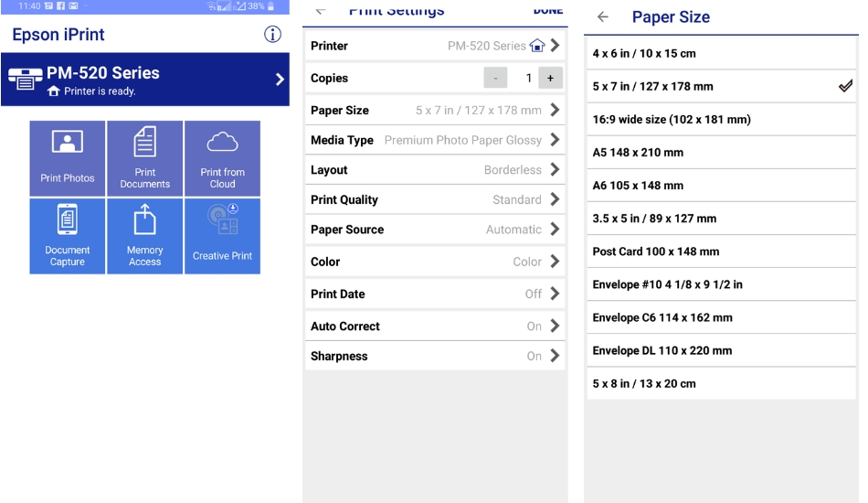Screen dimensions: 868x503
Task: Tap the Paper Size screen title
Action: 671,17
